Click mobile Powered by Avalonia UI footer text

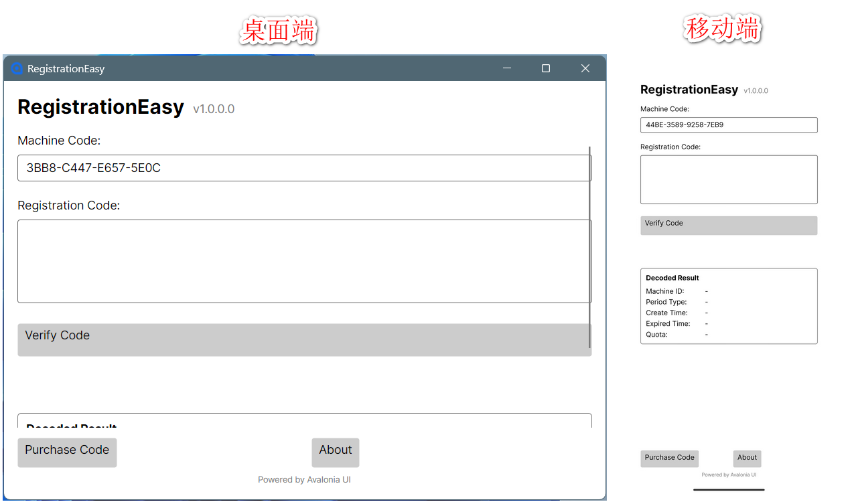pos(729,475)
